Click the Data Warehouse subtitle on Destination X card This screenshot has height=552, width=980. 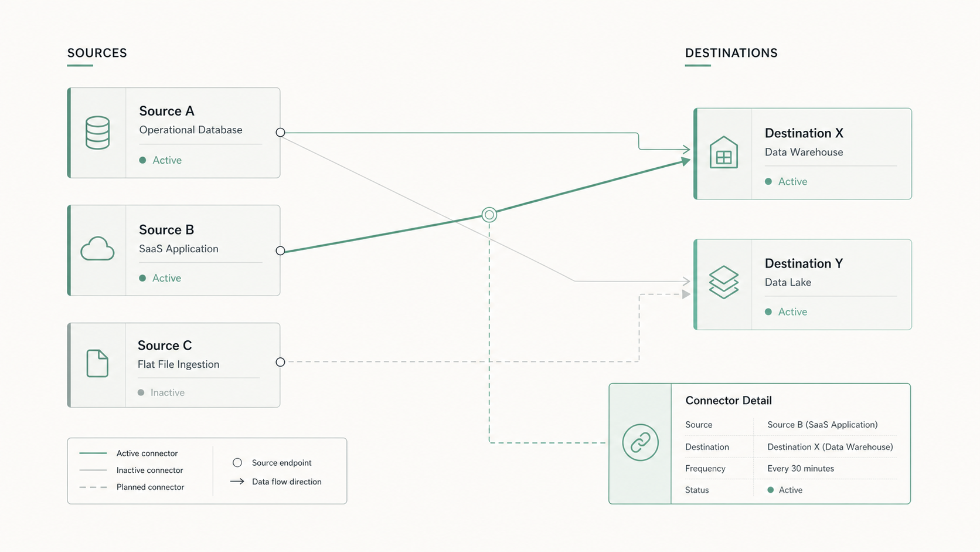[x=804, y=152]
